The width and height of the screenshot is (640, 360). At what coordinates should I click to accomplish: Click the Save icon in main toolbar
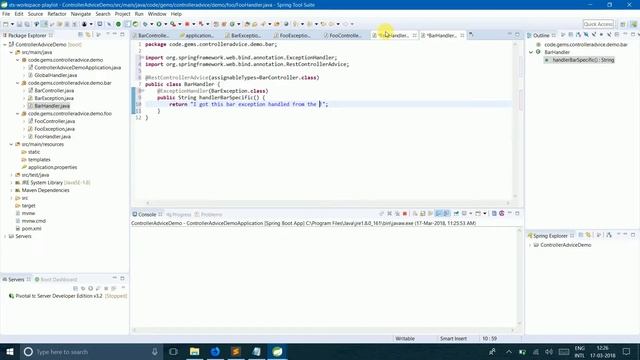pos(19,24)
